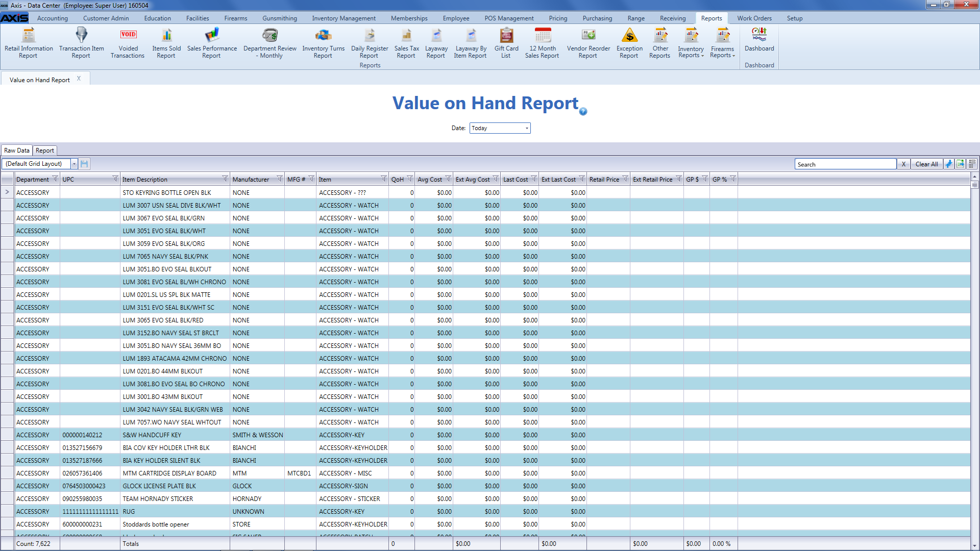Switch to the Setup ribbon tab
The height and width of the screenshot is (551, 980).
coord(795,18)
